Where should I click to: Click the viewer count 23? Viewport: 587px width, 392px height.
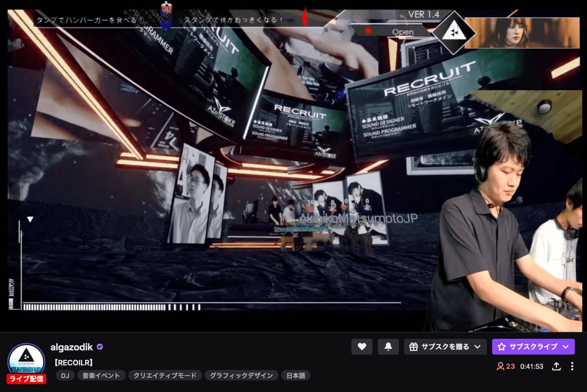(x=511, y=366)
